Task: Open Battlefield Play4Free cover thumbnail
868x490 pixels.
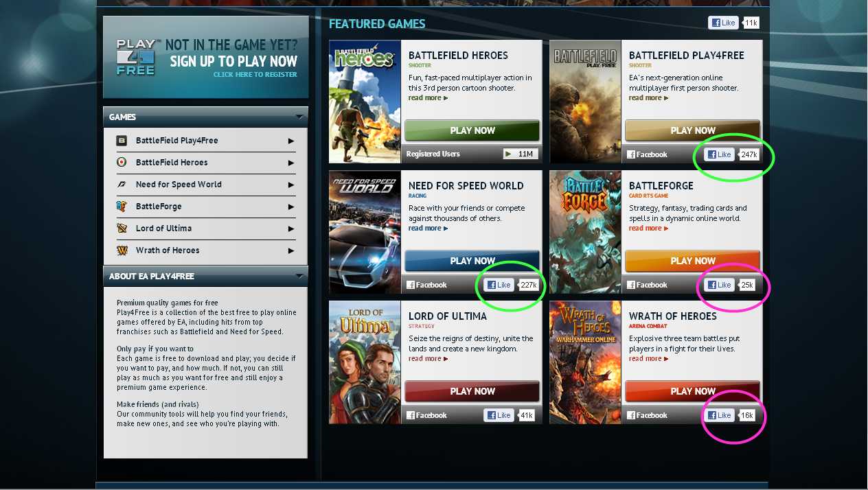Action: (x=585, y=102)
